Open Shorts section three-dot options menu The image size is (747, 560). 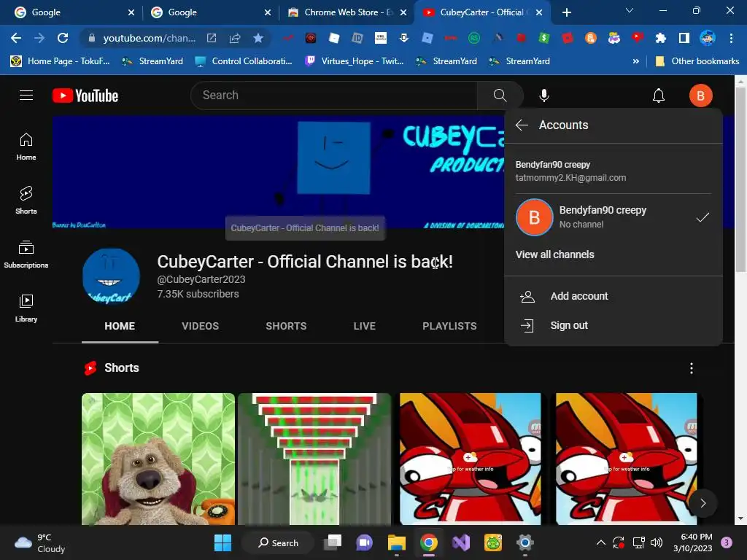coord(692,368)
